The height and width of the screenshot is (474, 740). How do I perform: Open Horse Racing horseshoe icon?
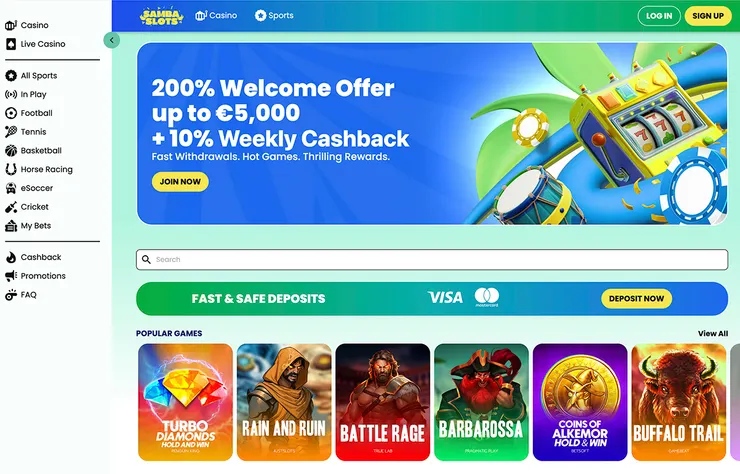(x=11, y=169)
